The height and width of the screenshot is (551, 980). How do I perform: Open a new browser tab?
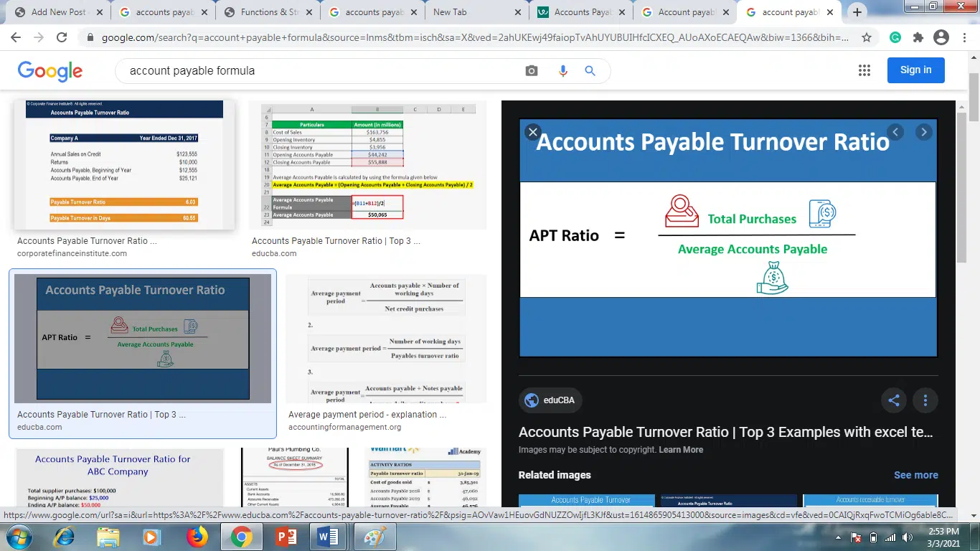tap(857, 12)
